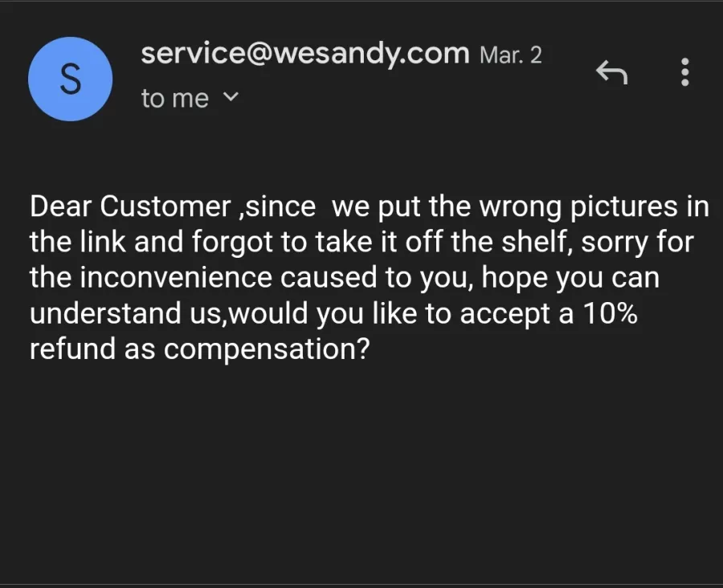Click the '10%' refund amount text
Image resolution: width=723 pixels, height=588 pixels.
pyautogui.click(x=610, y=313)
